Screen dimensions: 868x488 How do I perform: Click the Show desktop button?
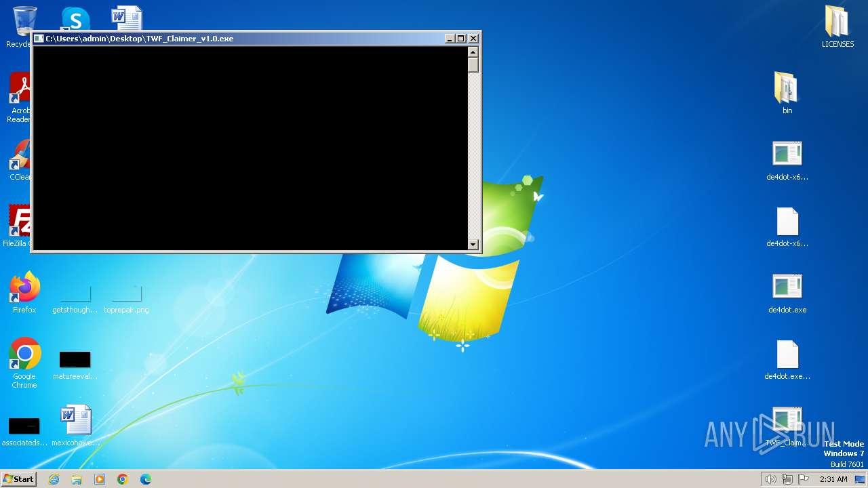[x=860, y=479]
